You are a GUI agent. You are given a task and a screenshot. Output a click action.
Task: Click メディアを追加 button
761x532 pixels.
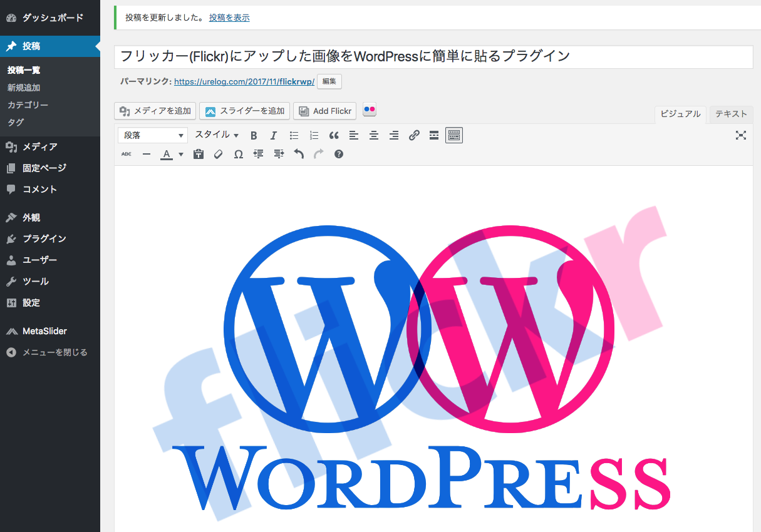coord(155,111)
